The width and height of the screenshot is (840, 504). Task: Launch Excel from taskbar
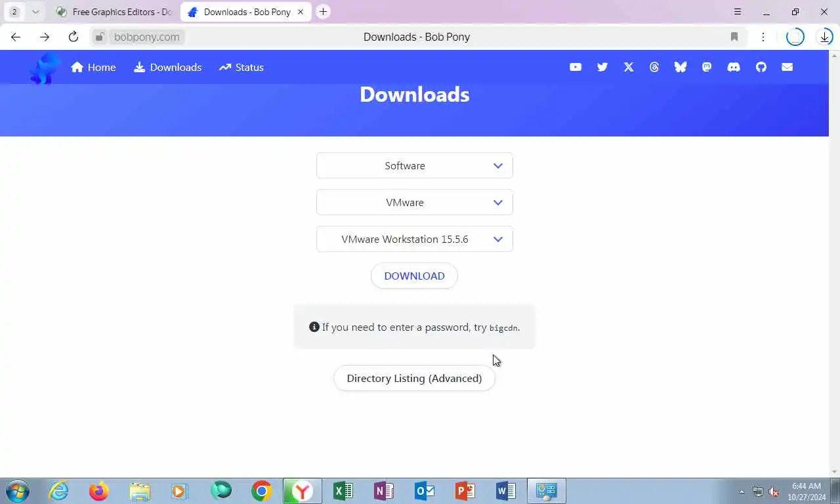(x=343, y=491)
